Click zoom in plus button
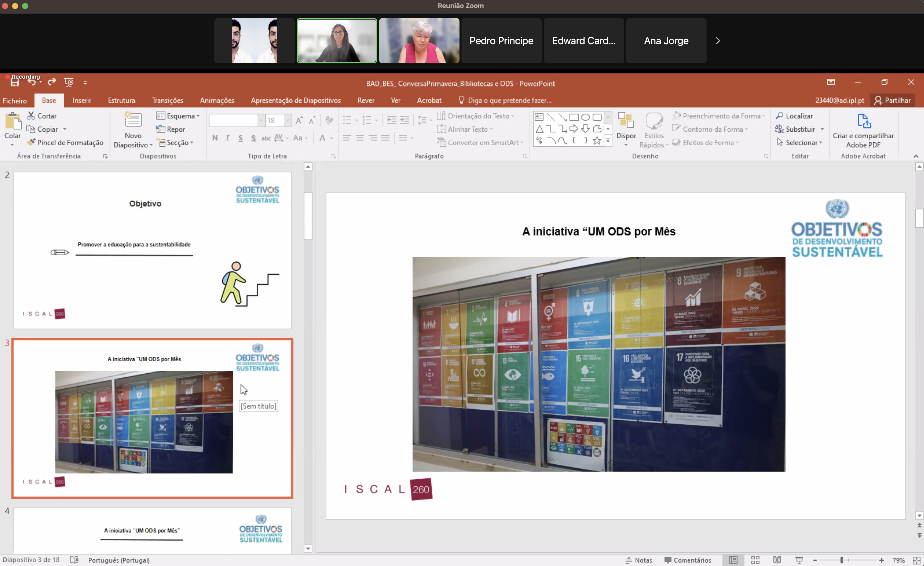 pyautogui.click(x=881, y=560)
